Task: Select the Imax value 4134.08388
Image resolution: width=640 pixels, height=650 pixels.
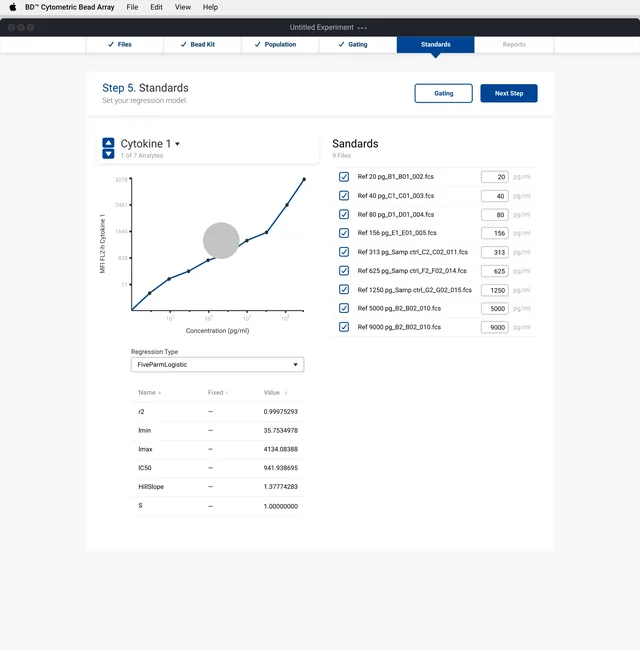Action: tap(281, 449)
